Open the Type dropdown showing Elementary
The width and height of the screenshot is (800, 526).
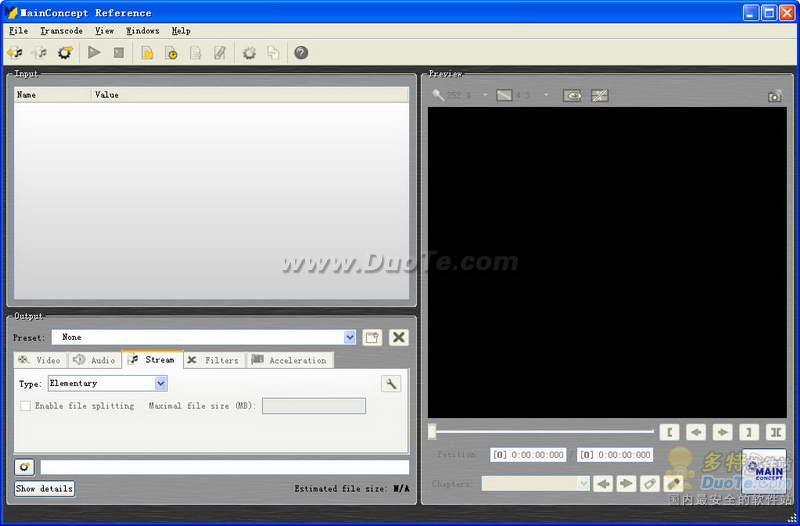pyautogui.click(x=161, y=383)
